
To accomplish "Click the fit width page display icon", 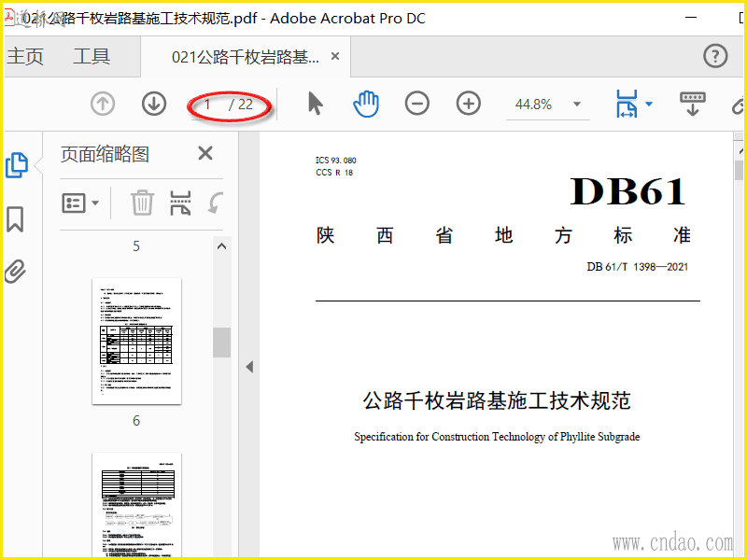I will 627,104.
